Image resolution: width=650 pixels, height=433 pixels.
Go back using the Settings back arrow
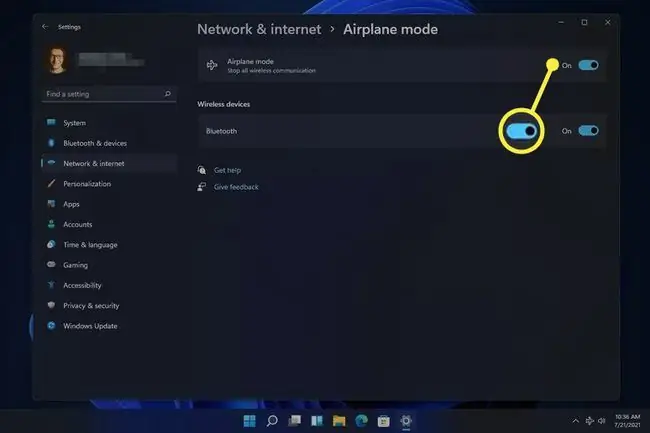45,27
